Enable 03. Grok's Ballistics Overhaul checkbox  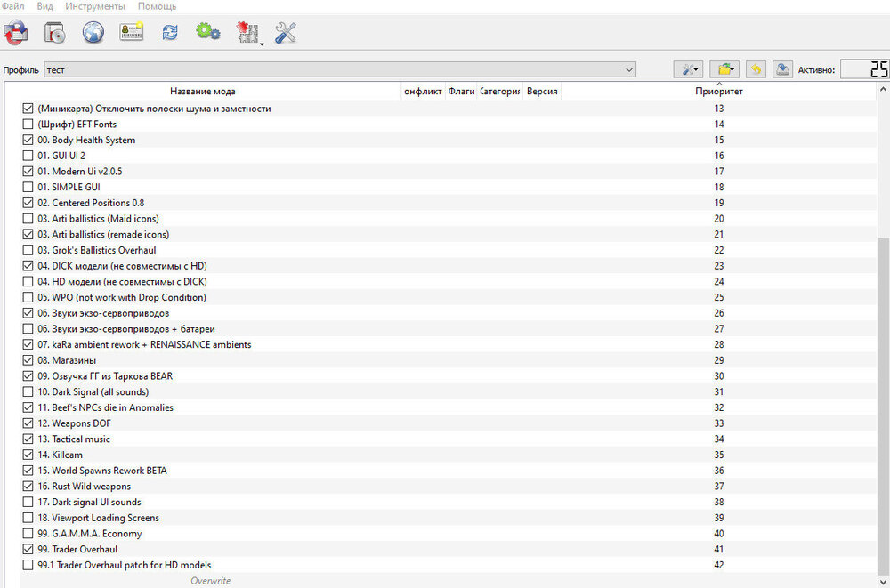(x=28, y=250)
